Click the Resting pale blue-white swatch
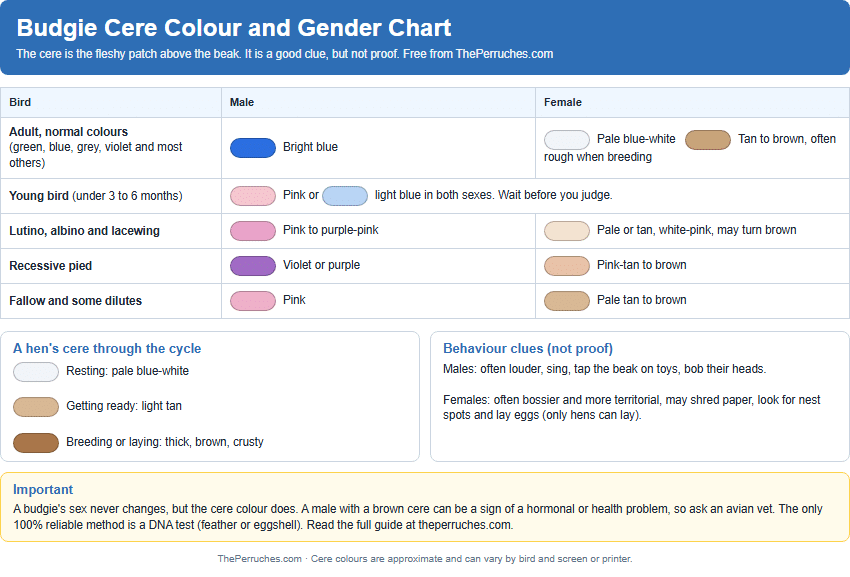Screen dimensions: 850x577 point(36,372)
